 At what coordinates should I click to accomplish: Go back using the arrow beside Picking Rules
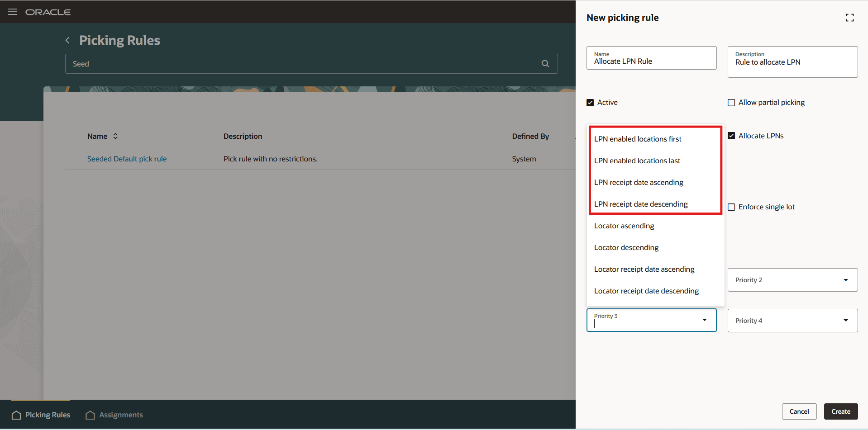[x=67, y=40]
